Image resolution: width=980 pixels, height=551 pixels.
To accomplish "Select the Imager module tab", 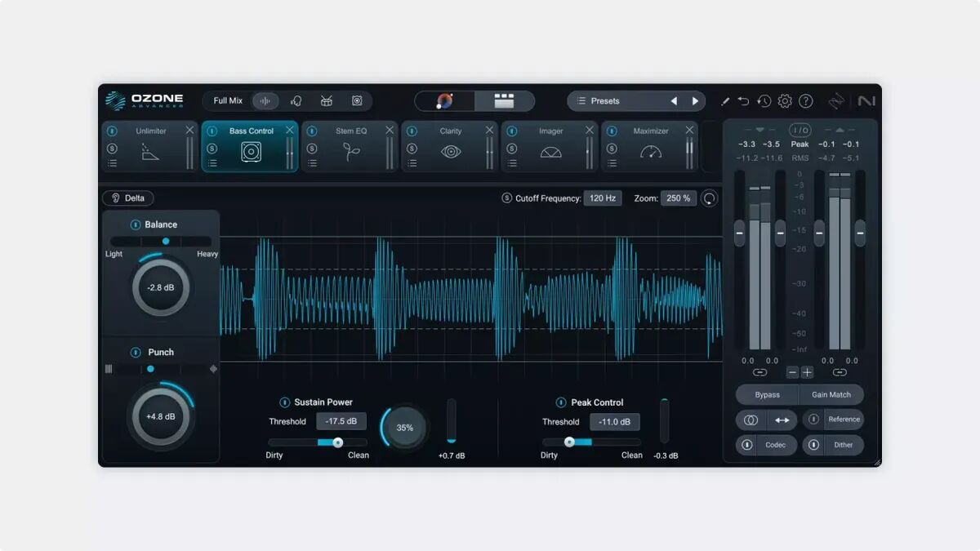I will click(x=550, y=147).
